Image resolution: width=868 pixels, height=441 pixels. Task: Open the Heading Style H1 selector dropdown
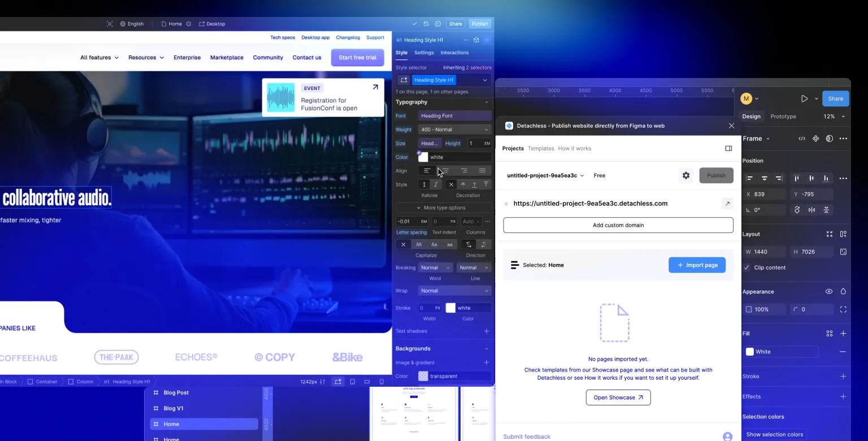pos(484,80)
